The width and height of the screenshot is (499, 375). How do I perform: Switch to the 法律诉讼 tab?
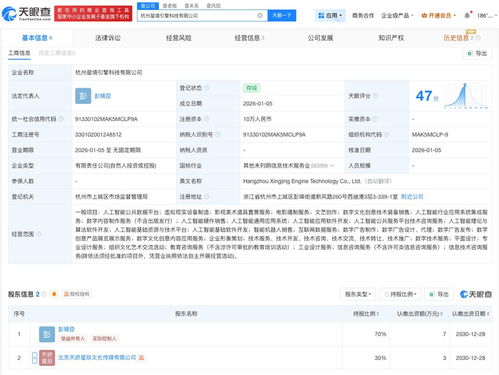(x=108, y=38)
